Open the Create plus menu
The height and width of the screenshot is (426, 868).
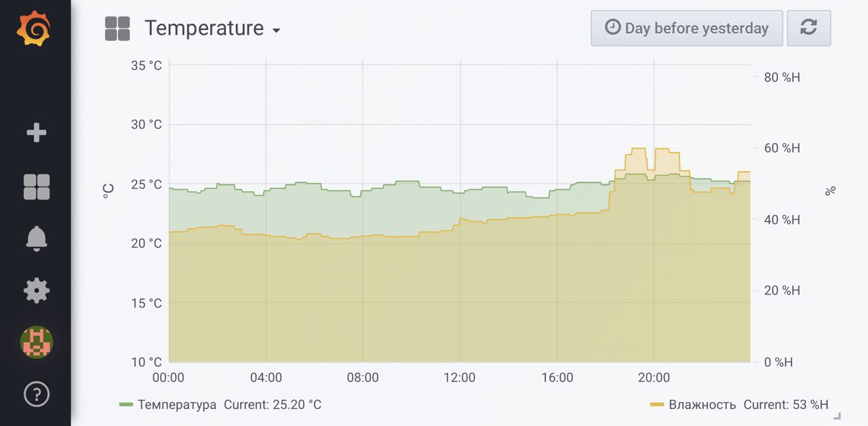(37, 133)
